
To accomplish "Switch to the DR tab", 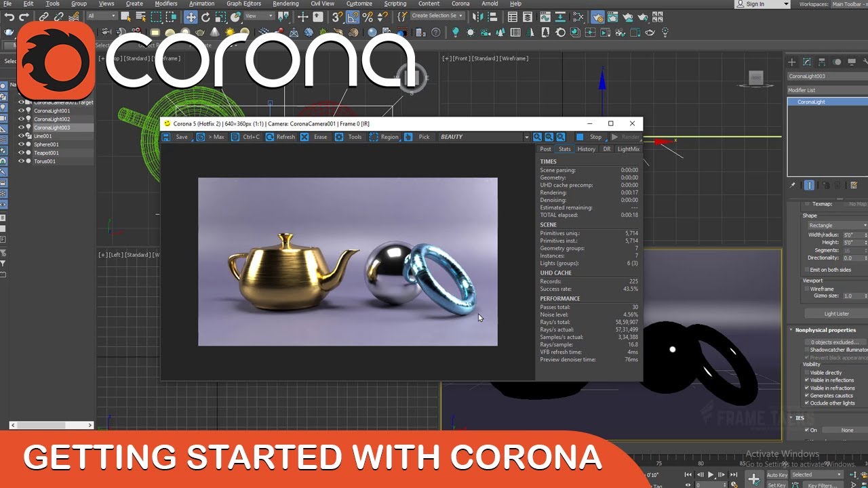I will coord(607,149).
